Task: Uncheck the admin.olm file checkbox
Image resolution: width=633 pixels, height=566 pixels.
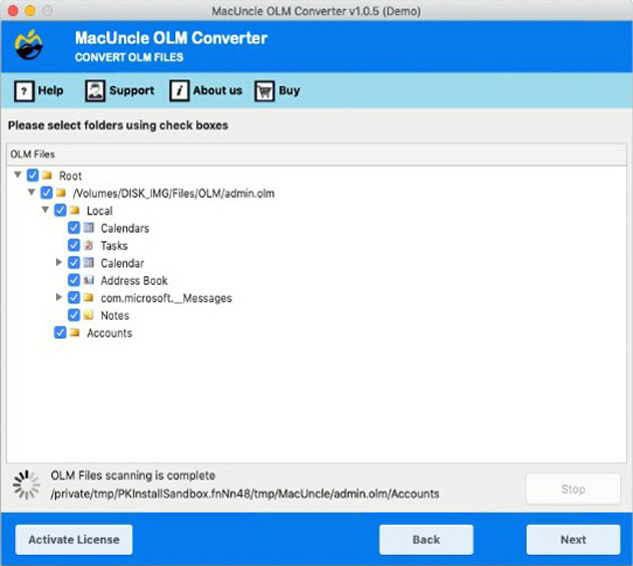Action: click(x=46, y=193)
